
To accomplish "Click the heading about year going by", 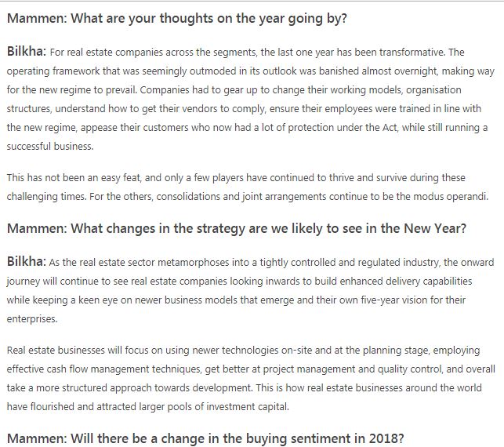I will (x=177, y=19).
